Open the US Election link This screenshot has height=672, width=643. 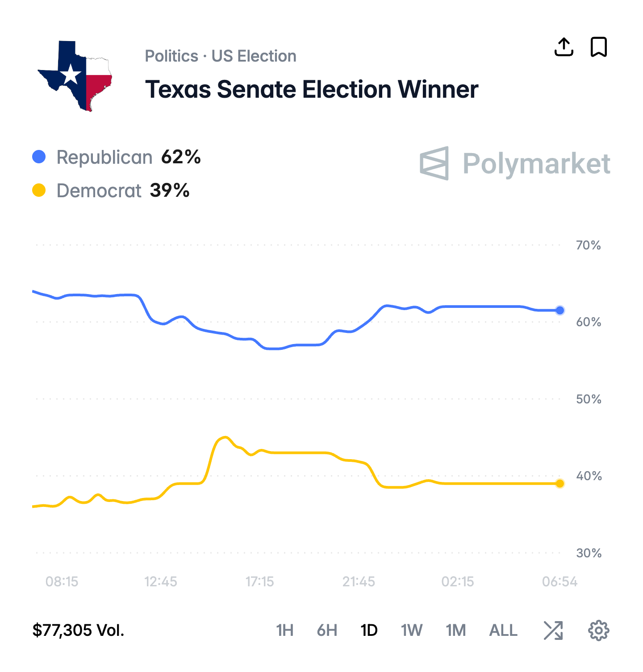(254, 56)
